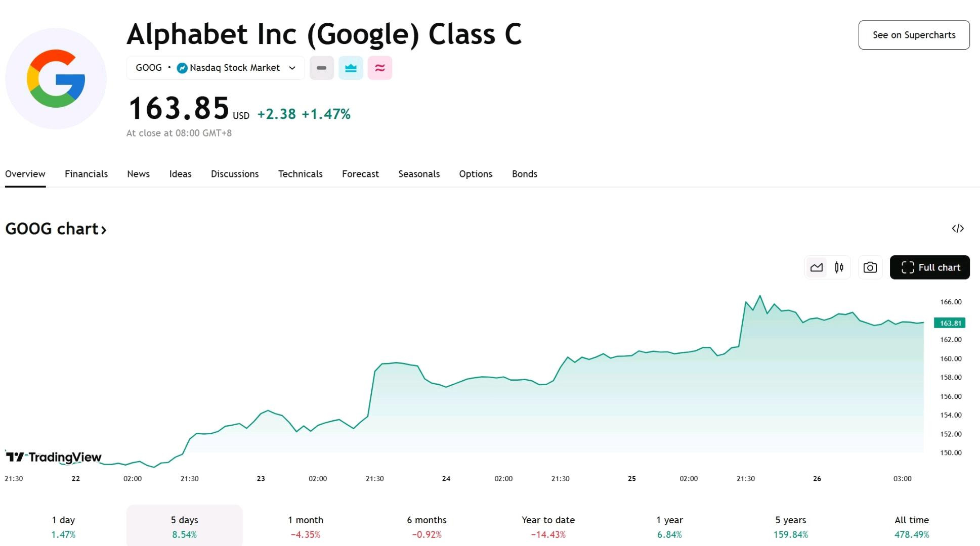Viewport: 980px width, 546px height.
Task: Expand the GOOG Nasdaq Stock Market dropdown
Action: tap(216, 68)
